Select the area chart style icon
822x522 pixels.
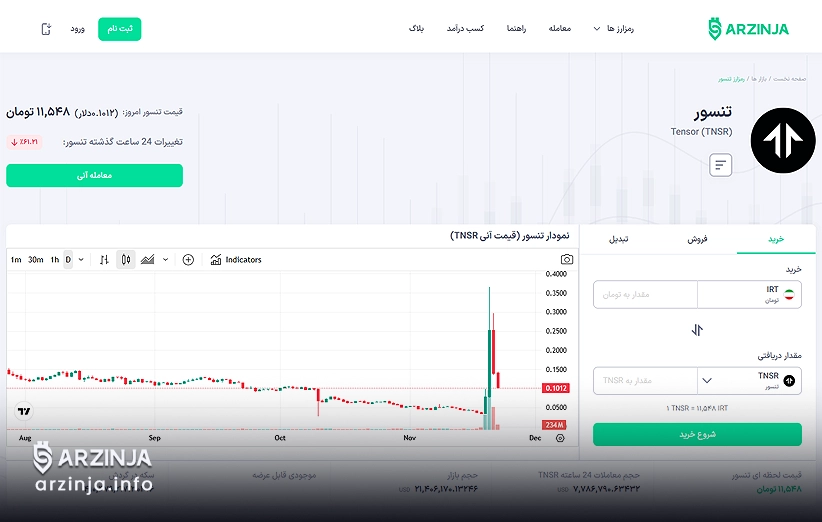point(147,259)
